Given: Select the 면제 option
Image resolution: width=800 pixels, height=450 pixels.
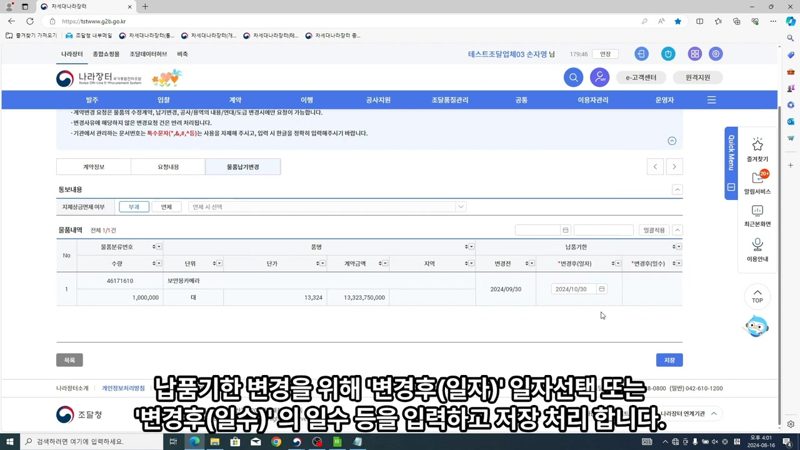Looking at the screenshot, I should [x=166, y=207].
